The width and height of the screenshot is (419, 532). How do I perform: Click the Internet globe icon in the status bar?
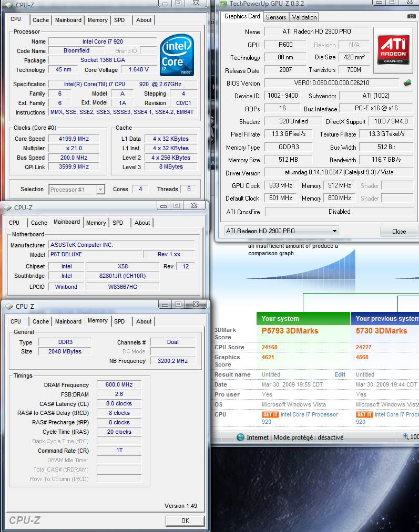(240, 437)
